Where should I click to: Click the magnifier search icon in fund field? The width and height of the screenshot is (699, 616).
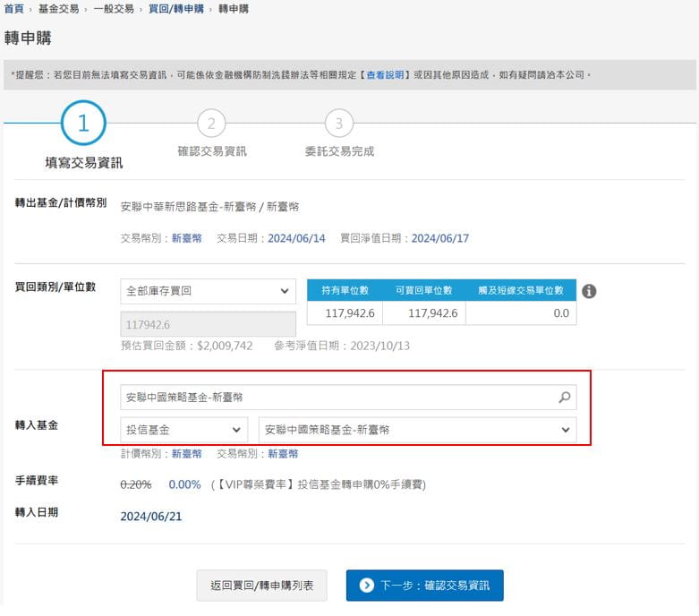click(x=564, y=398)
